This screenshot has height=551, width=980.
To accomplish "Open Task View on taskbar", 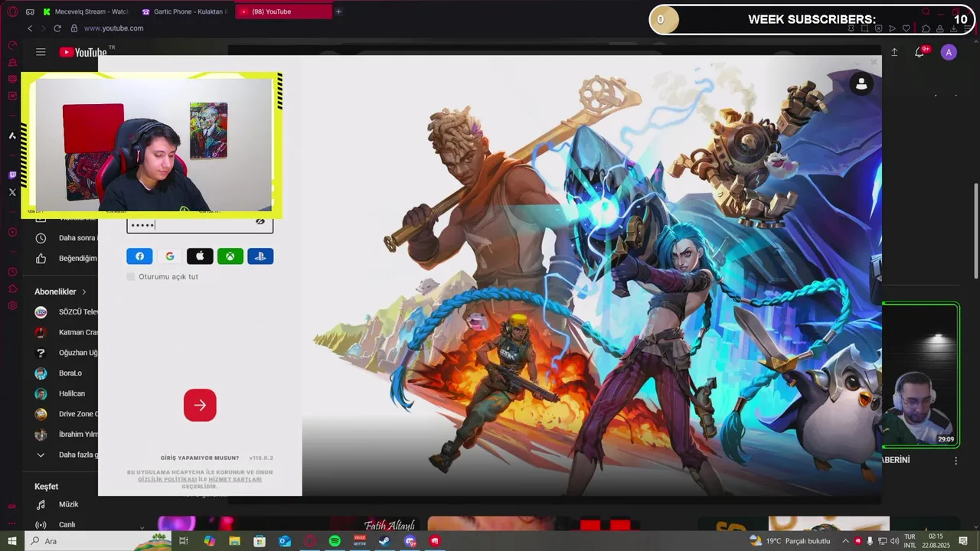I will (184, 541).
